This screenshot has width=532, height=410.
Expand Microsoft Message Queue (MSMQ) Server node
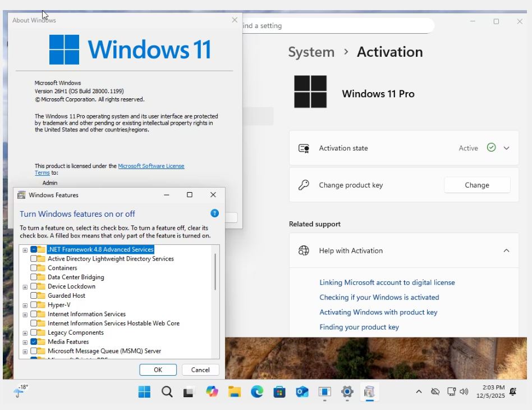25,352
